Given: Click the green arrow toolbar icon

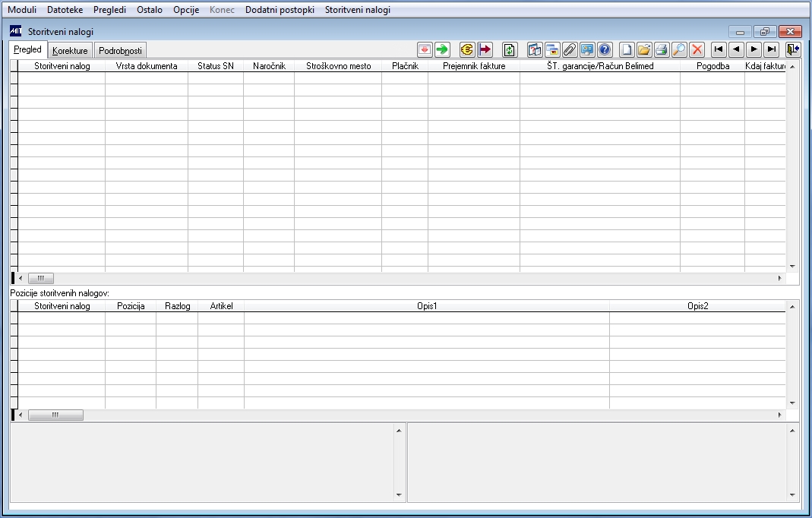Looking at the screenshot, I should coord(442,49).
